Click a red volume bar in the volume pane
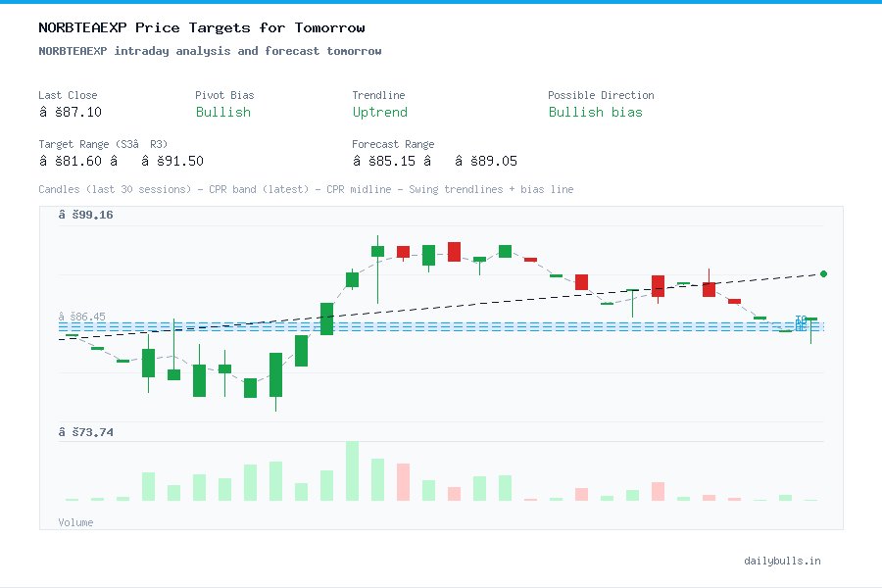The image size is (882, 588). [403, 482]
